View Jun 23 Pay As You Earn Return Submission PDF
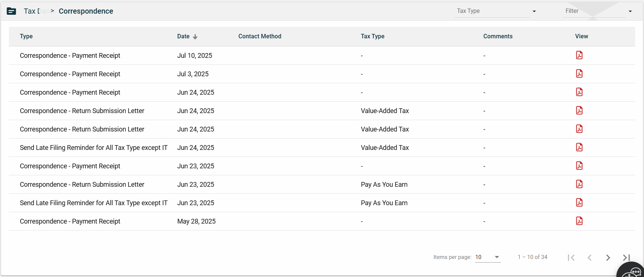644x277 pixels. [x=579, y=184]
